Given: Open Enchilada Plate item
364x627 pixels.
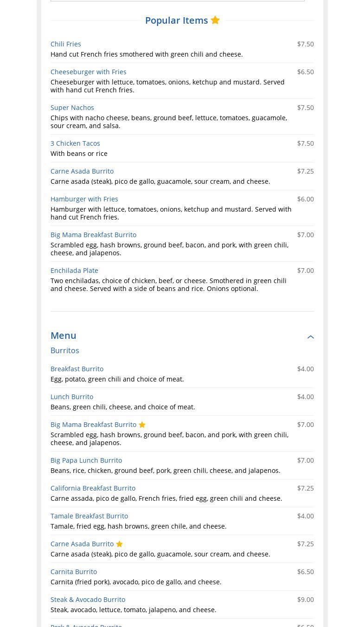Looking at the screenshot, I should (x=74, y=271).
